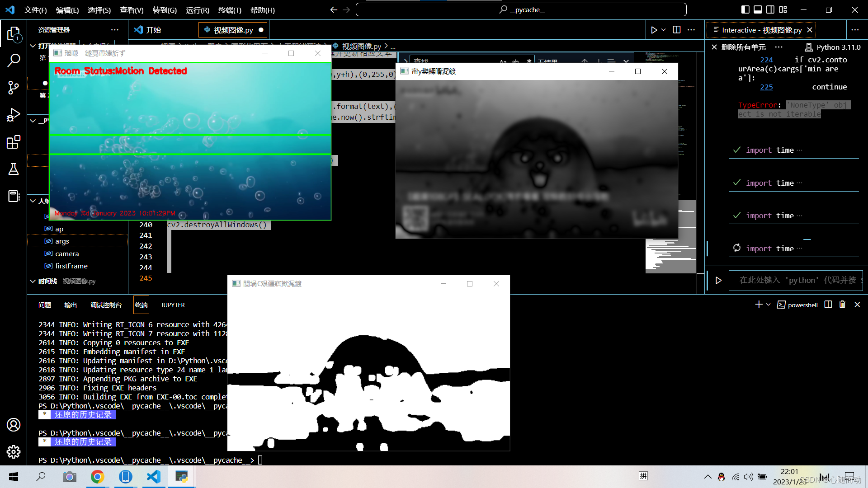Toggle the secondary sidebar layout button
868x488 pixels.
(770, 9)
